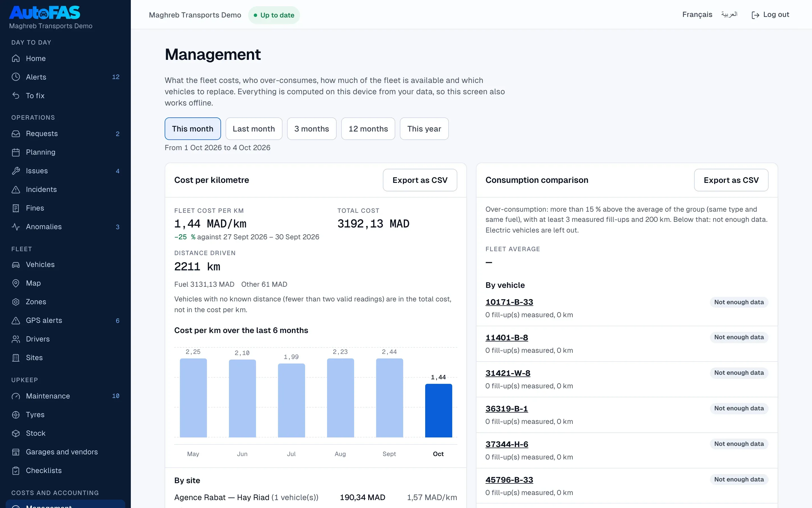812x508 pixels.
Task: Switch language to Français
Action: pyautogui.click(x=697, y=15)
